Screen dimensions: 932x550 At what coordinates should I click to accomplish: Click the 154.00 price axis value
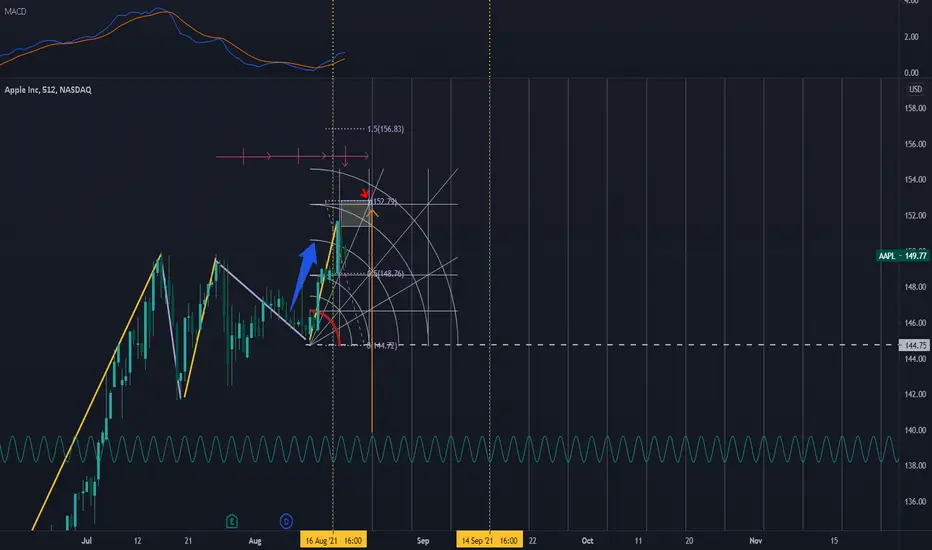(915, 180)
